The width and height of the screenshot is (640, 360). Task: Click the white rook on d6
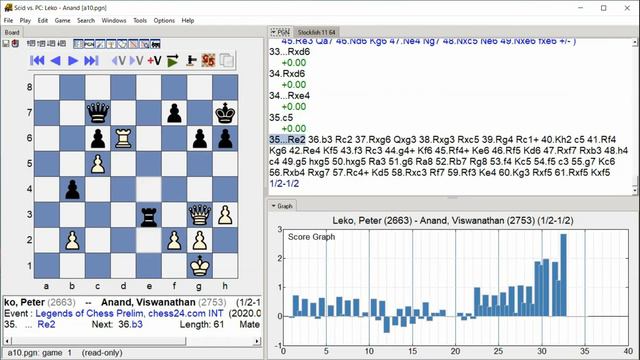point(123,138)
